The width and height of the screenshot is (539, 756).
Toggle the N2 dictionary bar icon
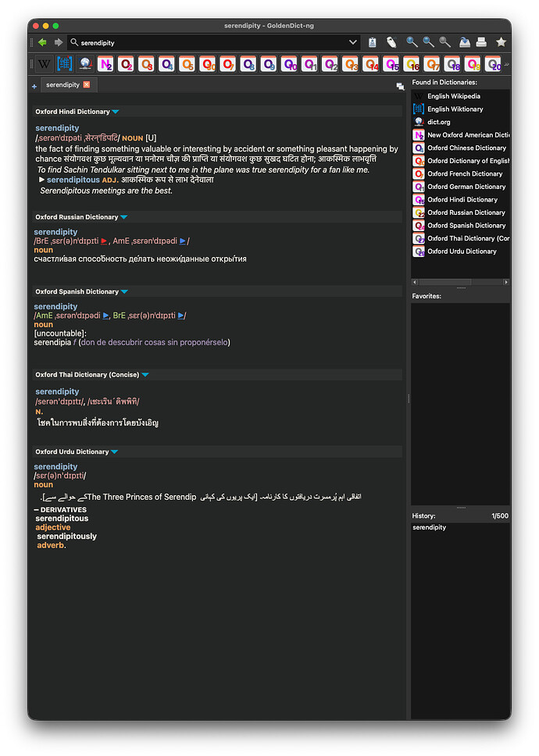tap(105, 63)
